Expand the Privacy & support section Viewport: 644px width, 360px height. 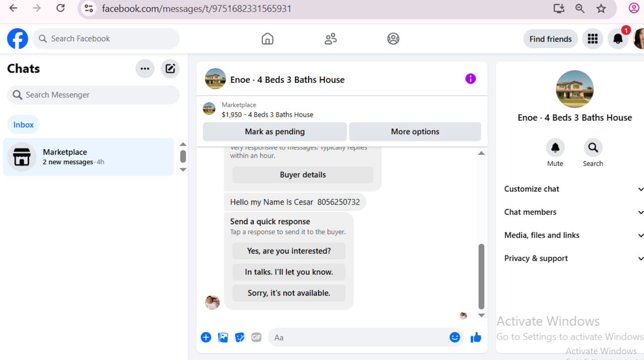(x=574, y=258)
